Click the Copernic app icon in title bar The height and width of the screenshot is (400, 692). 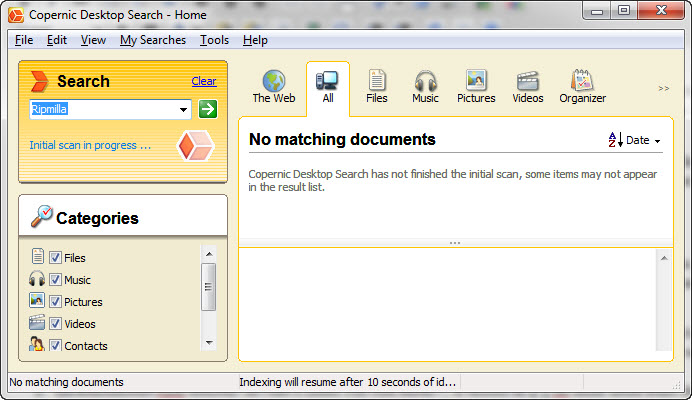(16, 15)
